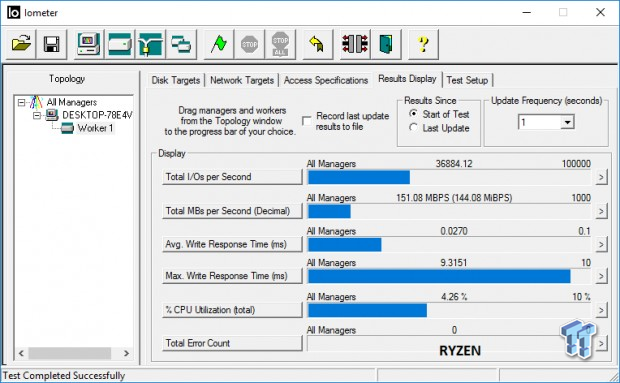Select DESKTOP-78E4V manager node

[97, 115]
